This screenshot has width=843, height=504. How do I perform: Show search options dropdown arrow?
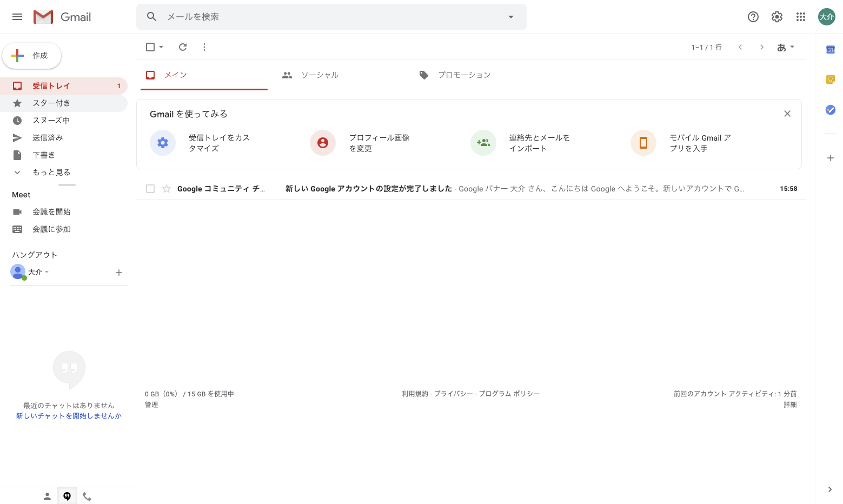click(510, 17)
